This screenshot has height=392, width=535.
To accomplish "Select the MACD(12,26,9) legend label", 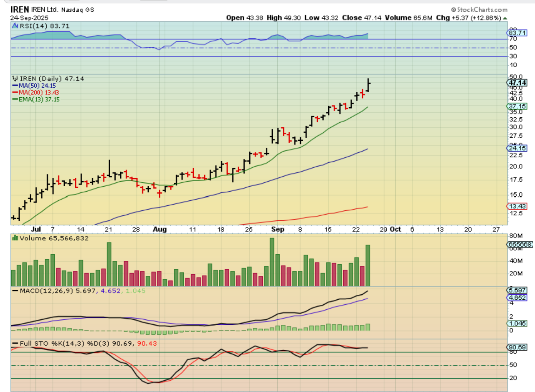I will [47, 290].
